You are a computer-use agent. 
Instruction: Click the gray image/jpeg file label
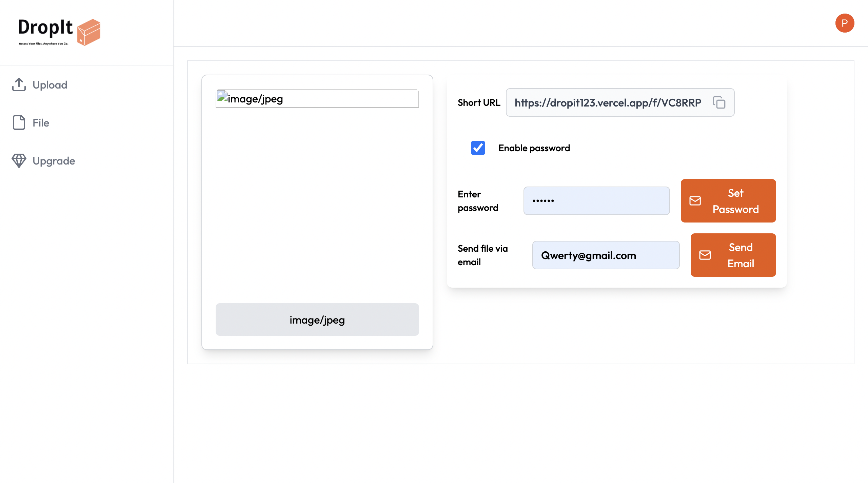[x=317, y=320]
